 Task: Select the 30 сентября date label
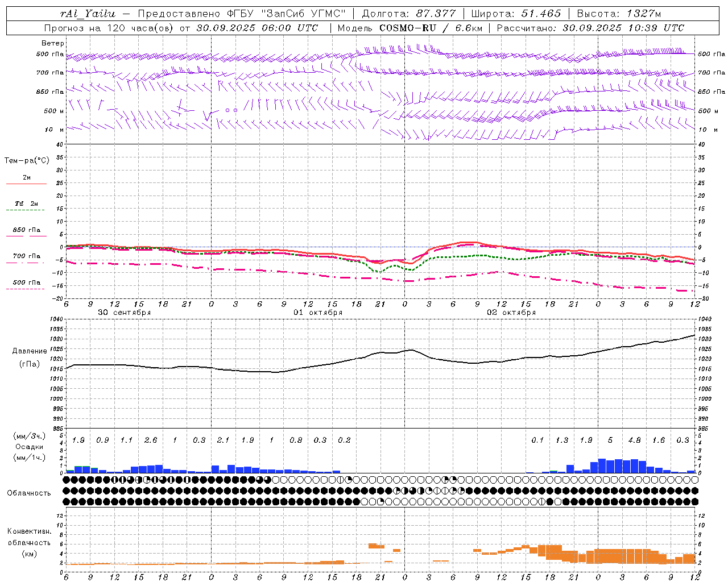tap(124, 313)
